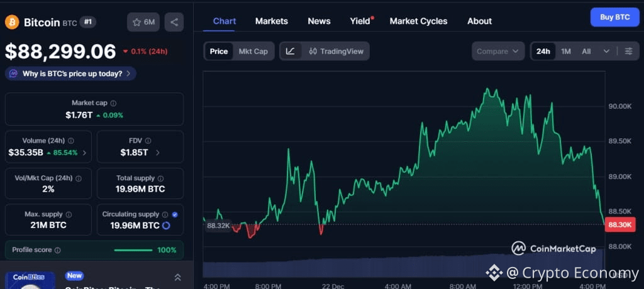
Task: Select the All time range
Action: 586,52
